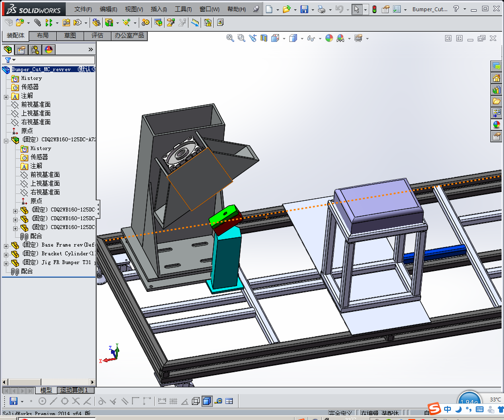Toggle the Select arrow tool
The width and height of the screenshot is (504, 420).
point(356,9)
